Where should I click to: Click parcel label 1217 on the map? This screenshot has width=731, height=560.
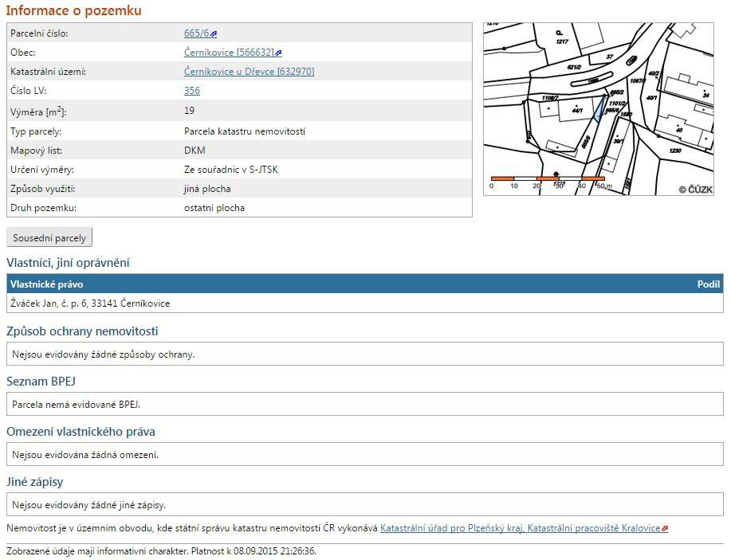pyautogui.click(x=562, y=42)
